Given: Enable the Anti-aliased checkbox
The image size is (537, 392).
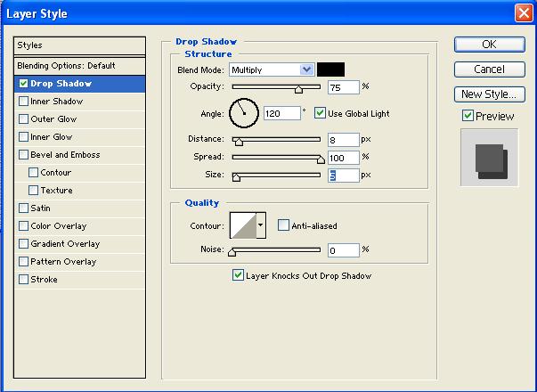Looking at the screenshot, I should pos(283,225).
